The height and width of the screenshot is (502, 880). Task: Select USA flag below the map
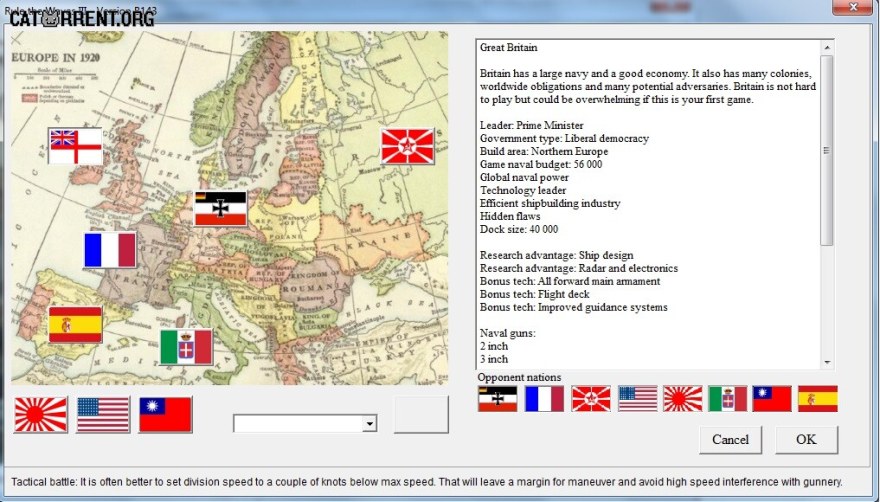pos(103,414)
